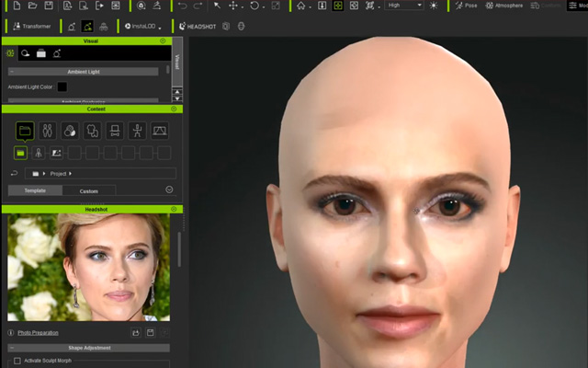Click the vertical Visual side tab
This screenshot has width=588, height=368.
click(177, 62)
